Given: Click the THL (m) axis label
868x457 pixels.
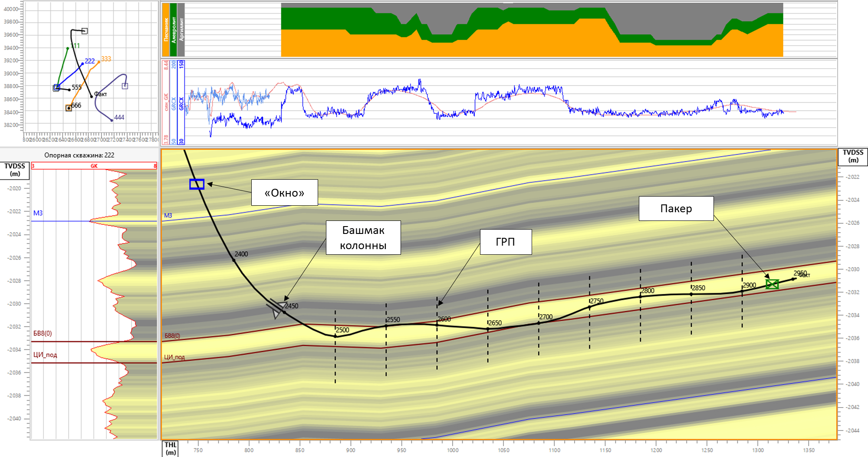Looking at the screenshot, I should (171, 448).
